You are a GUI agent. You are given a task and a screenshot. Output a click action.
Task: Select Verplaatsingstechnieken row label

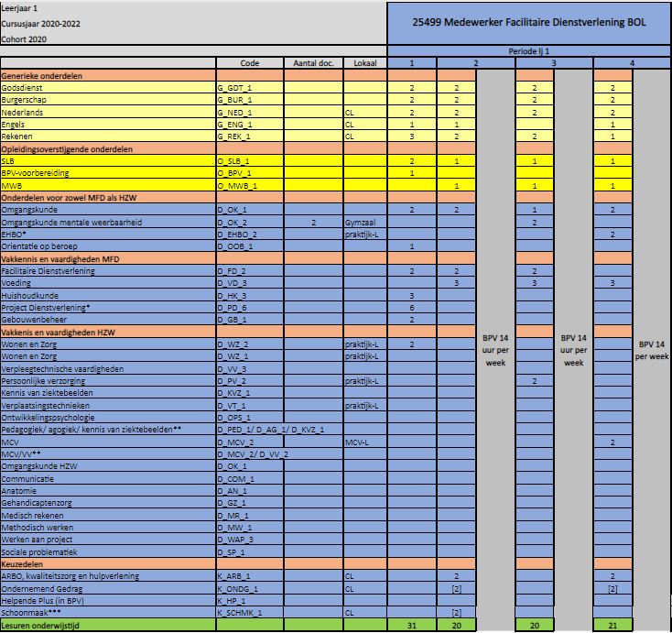[x=108, y=405]
